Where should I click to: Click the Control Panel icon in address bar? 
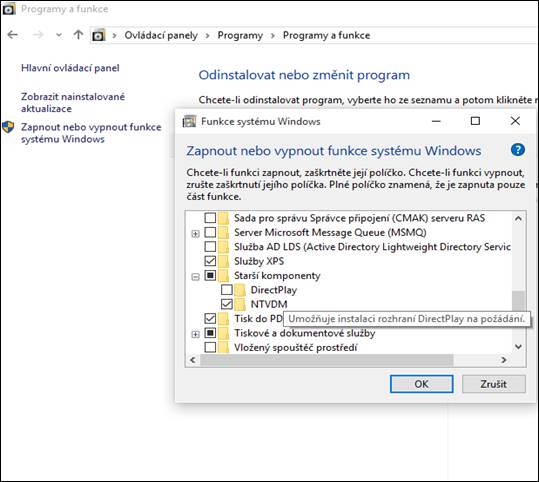tap(98, 35)
